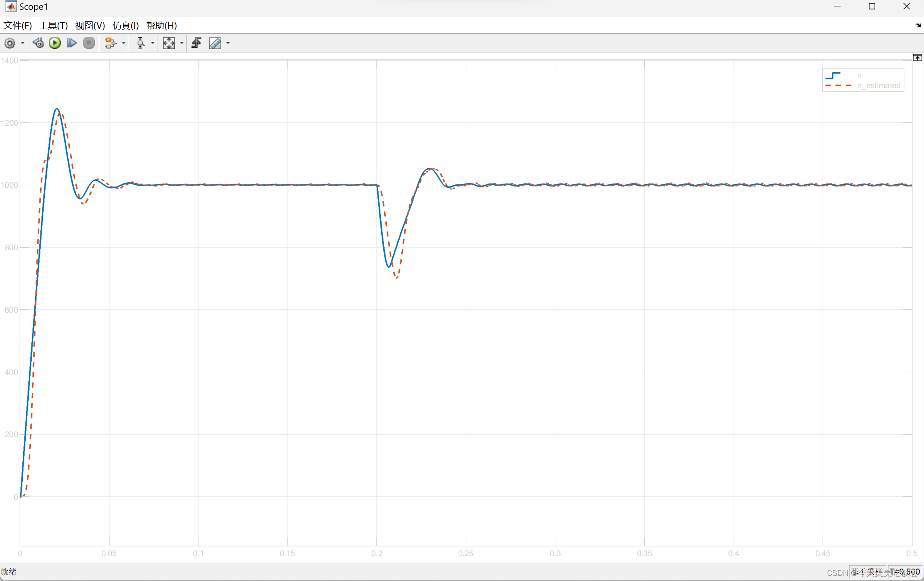Click the maximize axes button above the plot
The width and height of the screenshot is (924, 581).
(x=918, y=58)
